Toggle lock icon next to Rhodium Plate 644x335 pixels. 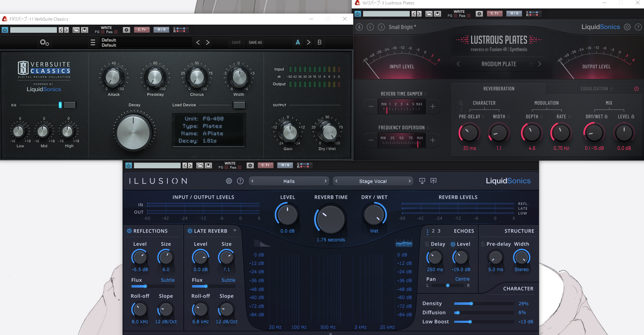[531, 64]
